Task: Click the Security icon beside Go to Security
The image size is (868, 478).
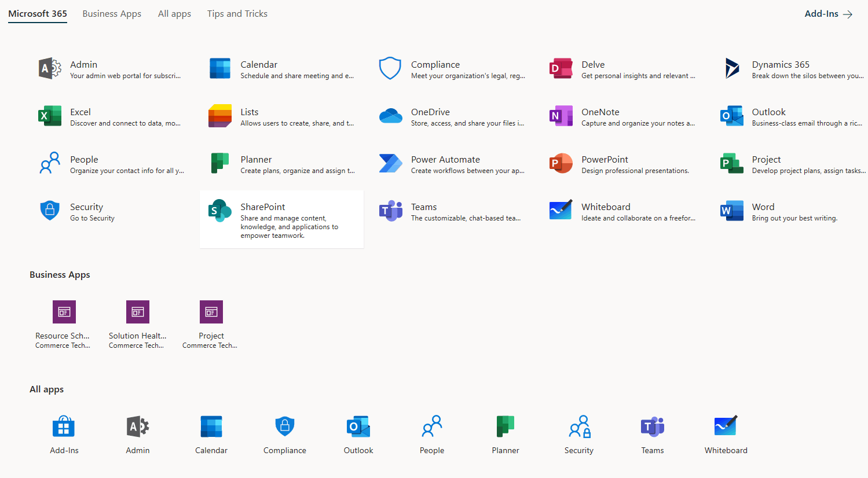Action: coord(50,211)
